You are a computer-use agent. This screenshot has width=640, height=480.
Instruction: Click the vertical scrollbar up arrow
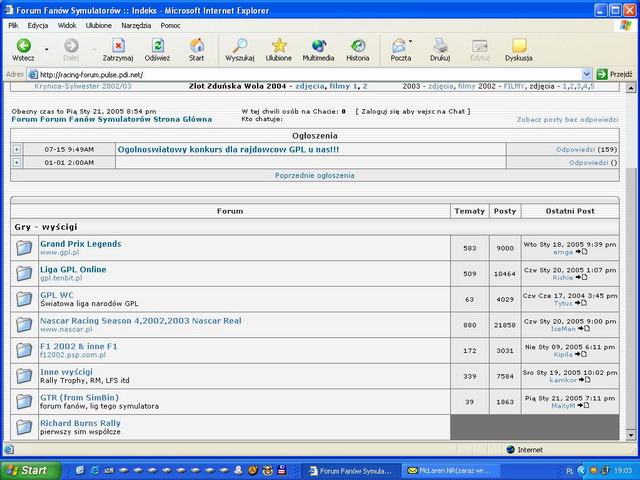631,87
